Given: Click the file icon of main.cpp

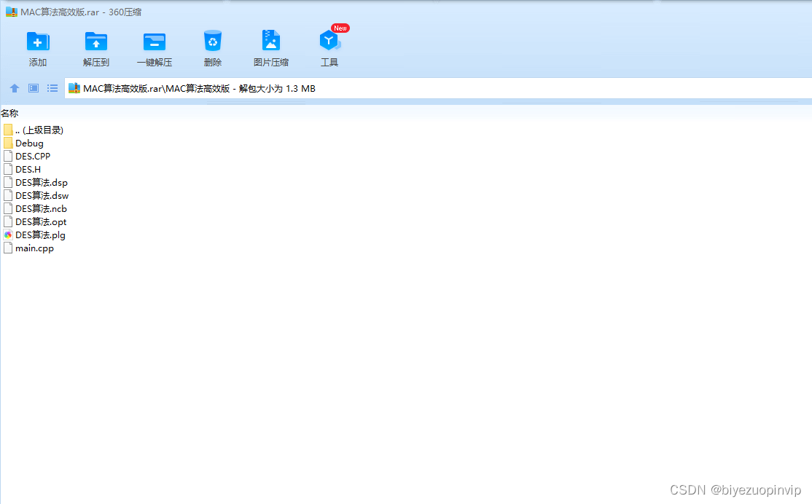Looking at the screenshot, I should coord(8,248).
